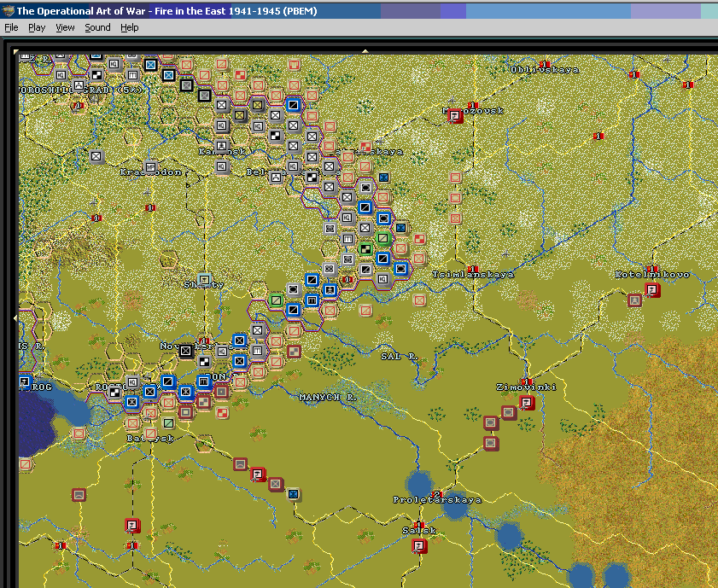Open the Help menu

coord(130,27)
